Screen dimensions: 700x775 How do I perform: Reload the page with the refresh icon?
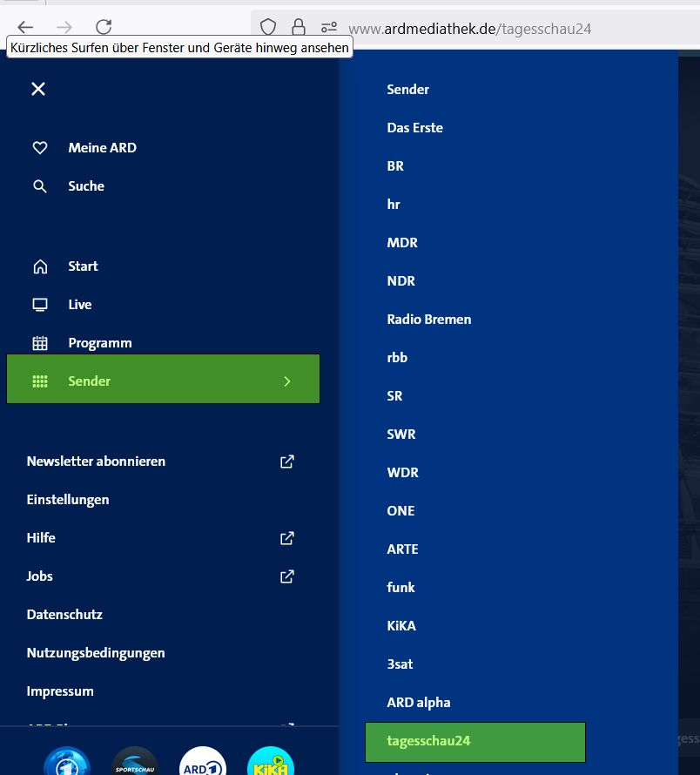pyautogui.click(x=104, y=27)
